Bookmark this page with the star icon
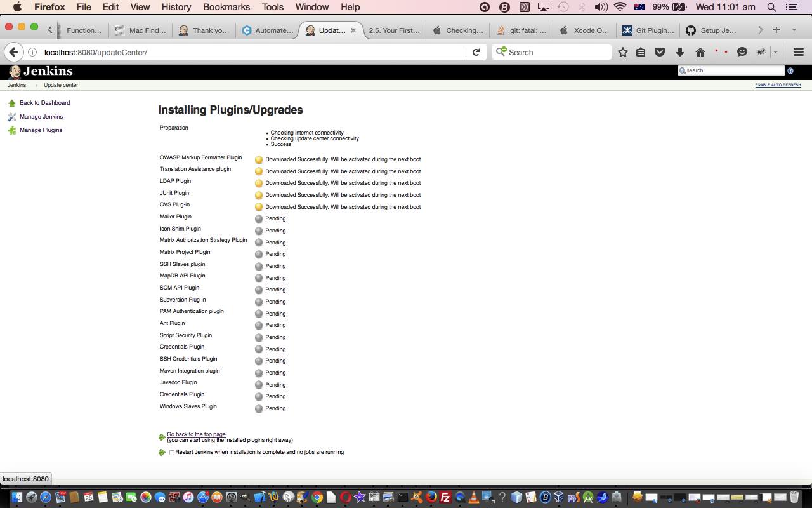 [623, 52]
